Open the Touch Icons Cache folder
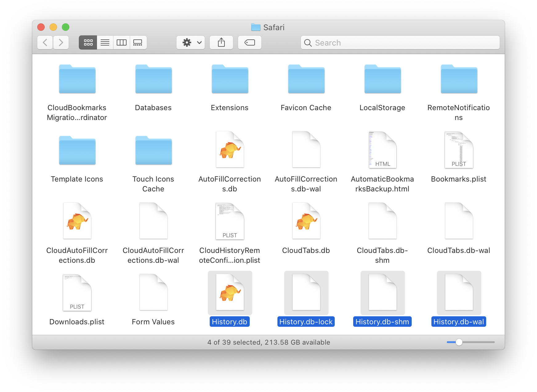The image size is (537, 392). (x=153, y=150)
